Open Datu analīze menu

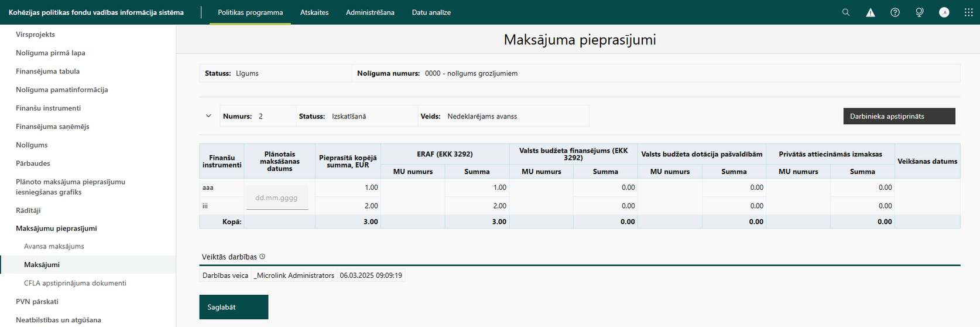tap(431, 12)
